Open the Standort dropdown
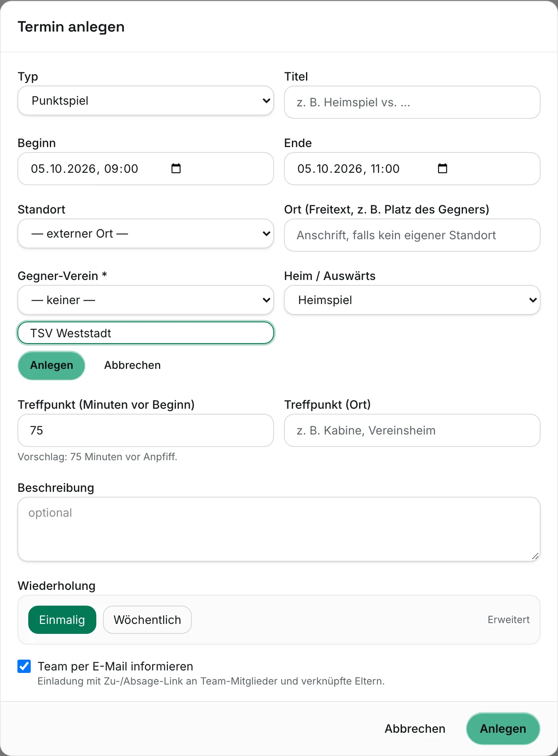558x756 pixels. [146, 233]
